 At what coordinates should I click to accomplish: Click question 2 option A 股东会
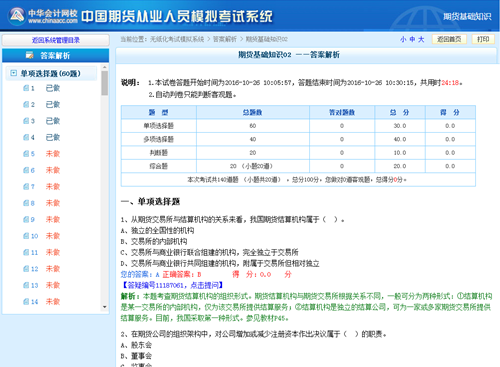(136, 345)
